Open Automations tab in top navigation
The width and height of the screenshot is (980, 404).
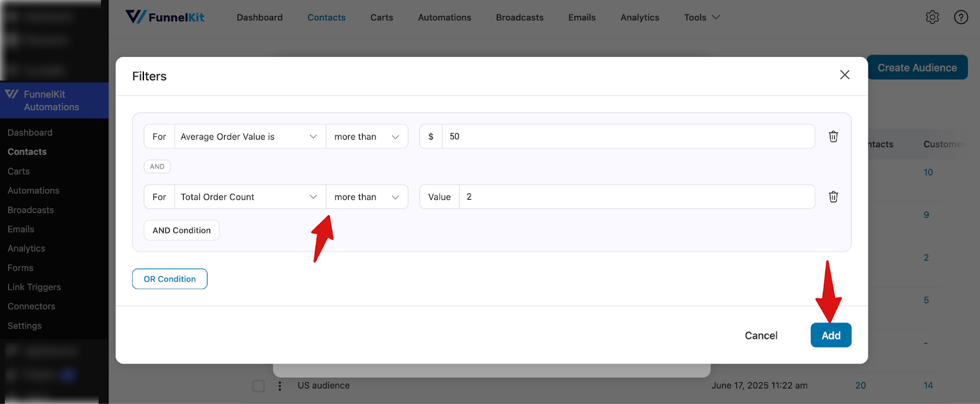[x=445, y=17]
